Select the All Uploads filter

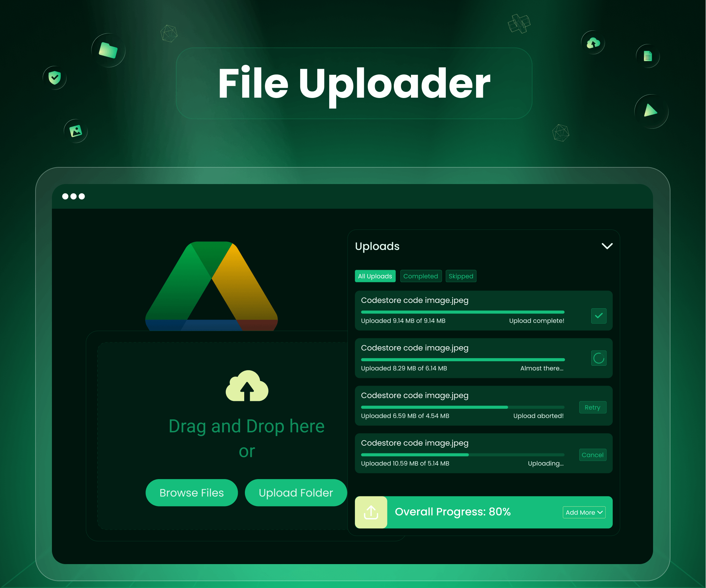coord(375,276)
